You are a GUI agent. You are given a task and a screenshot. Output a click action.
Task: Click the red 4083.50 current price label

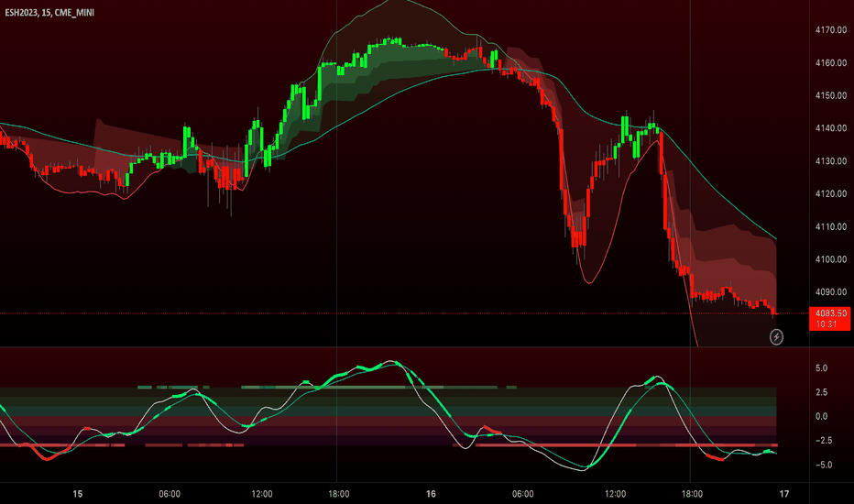830,319
